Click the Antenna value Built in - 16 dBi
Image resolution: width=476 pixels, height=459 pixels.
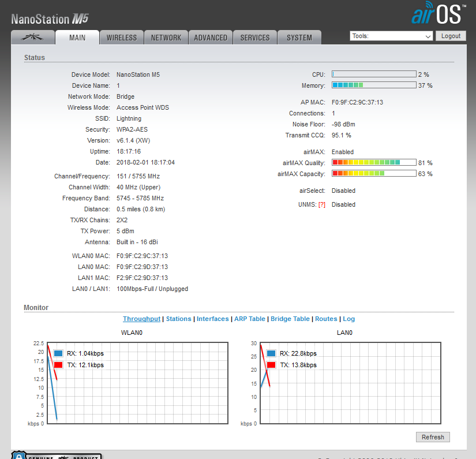pos(137,242)
